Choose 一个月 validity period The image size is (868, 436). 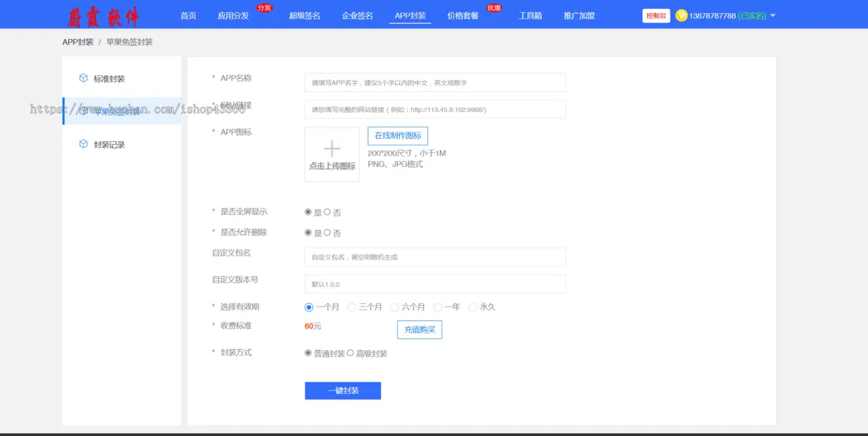pyautogui.click(x=309, y=307)
